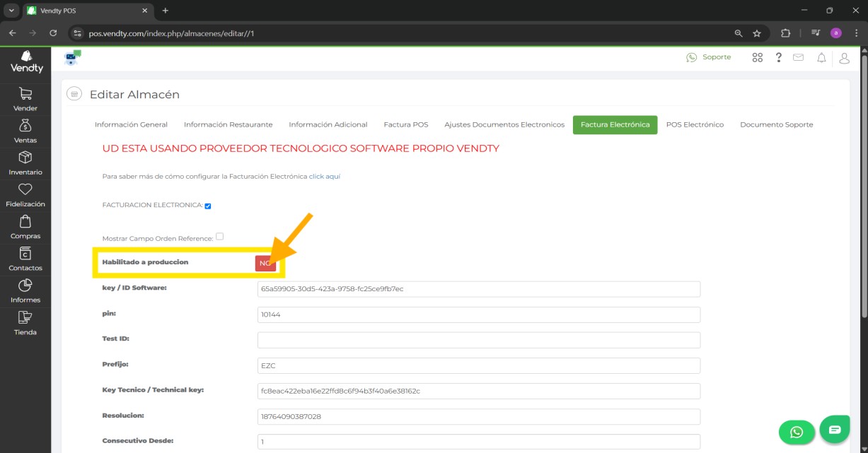Screen dimensions: 868x453
Task: Open a new browser tab
Action: 166,11
